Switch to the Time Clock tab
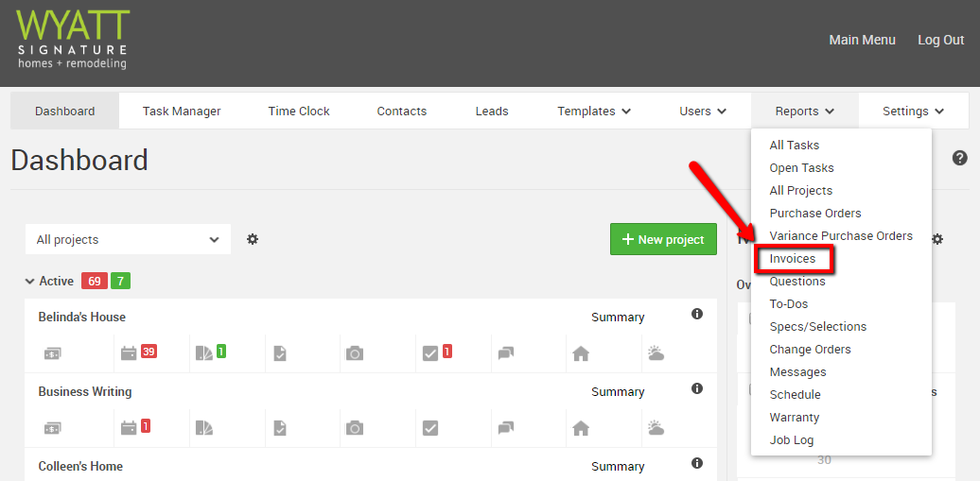Image resolution: width=980 pixels, height=481 pixels. [x=299, y=112]
